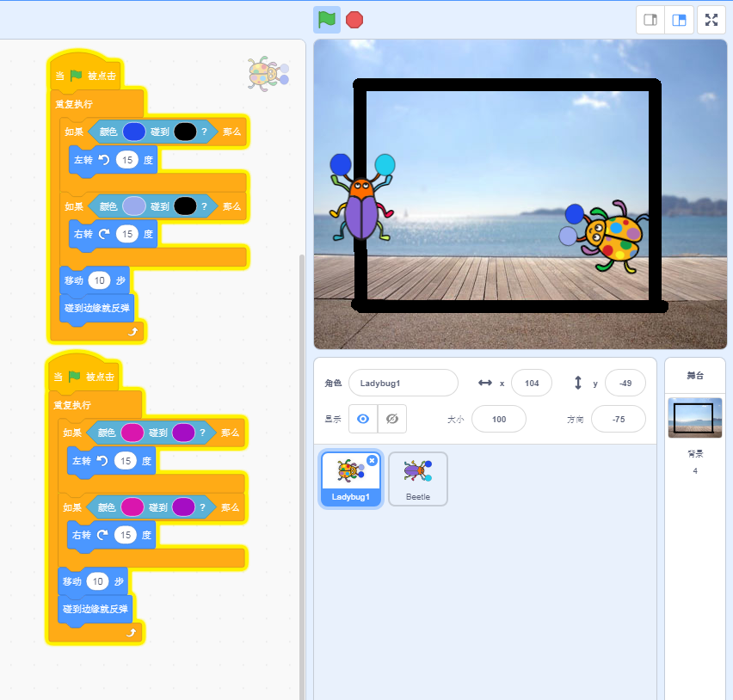733x700 pixels.
Task: Select the Beetle sprite thumbnail
Action: (418, 478)
